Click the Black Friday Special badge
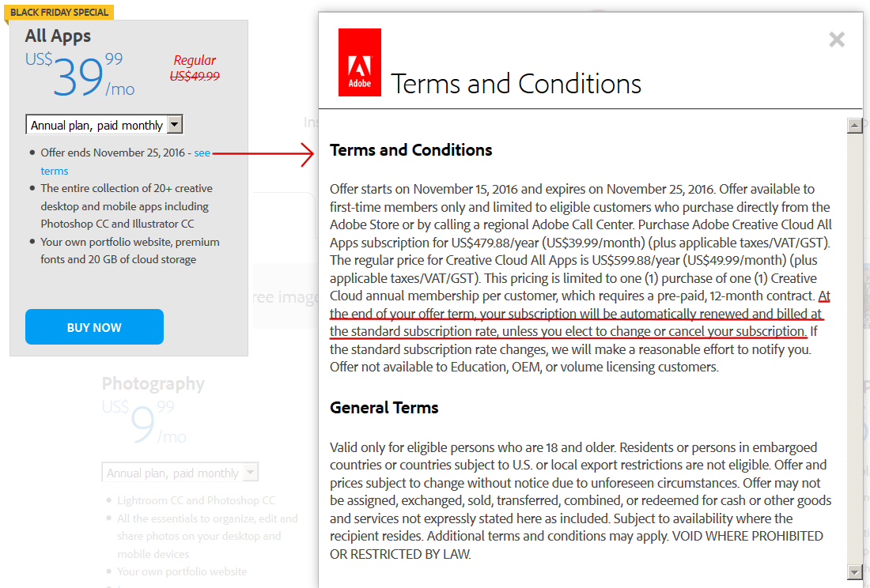This screenshot has height=588, width=870. click(59, 12)
